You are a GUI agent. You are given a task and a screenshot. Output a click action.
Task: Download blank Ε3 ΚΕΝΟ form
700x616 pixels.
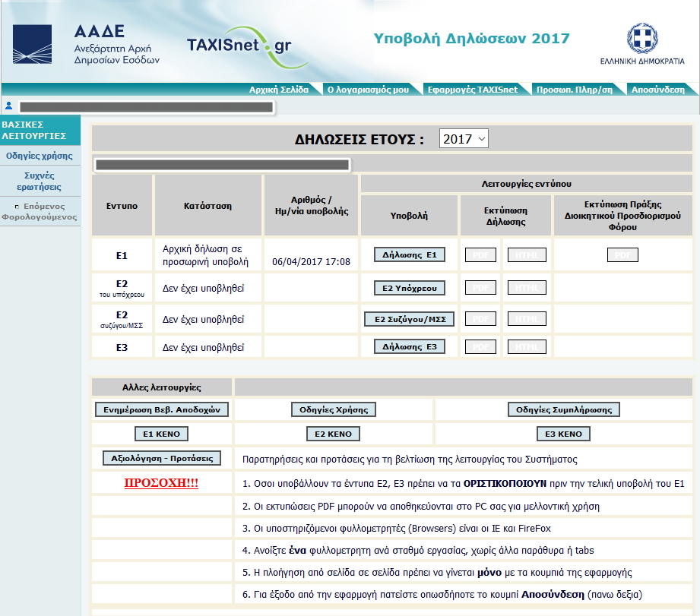tap(563, 434)
